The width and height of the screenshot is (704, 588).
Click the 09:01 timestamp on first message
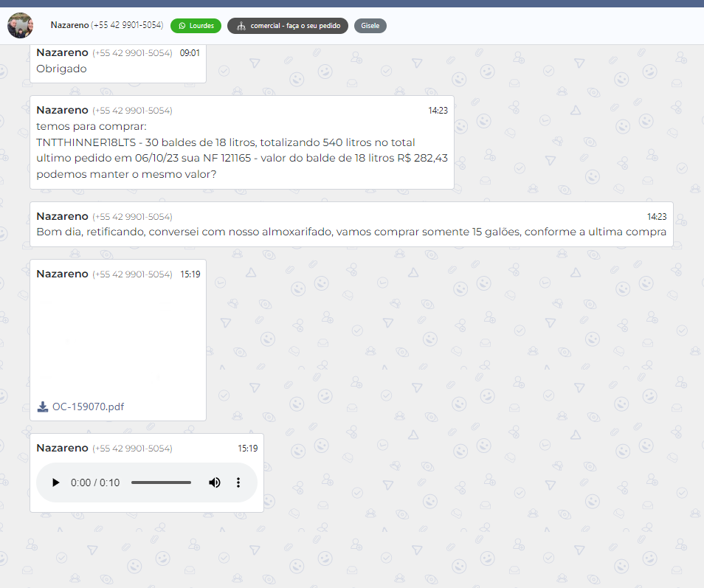point(190,53)
